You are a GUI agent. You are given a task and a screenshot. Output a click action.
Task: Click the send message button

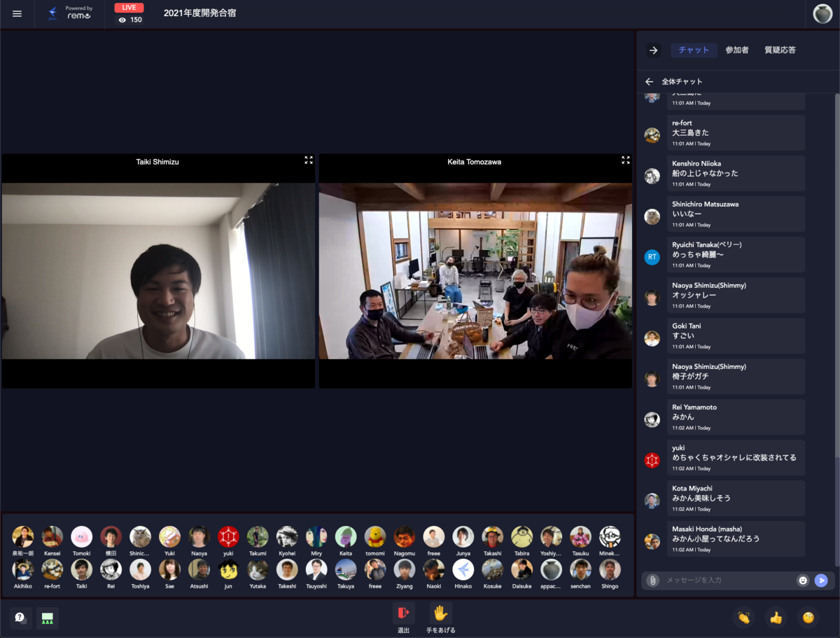(821, 581)
